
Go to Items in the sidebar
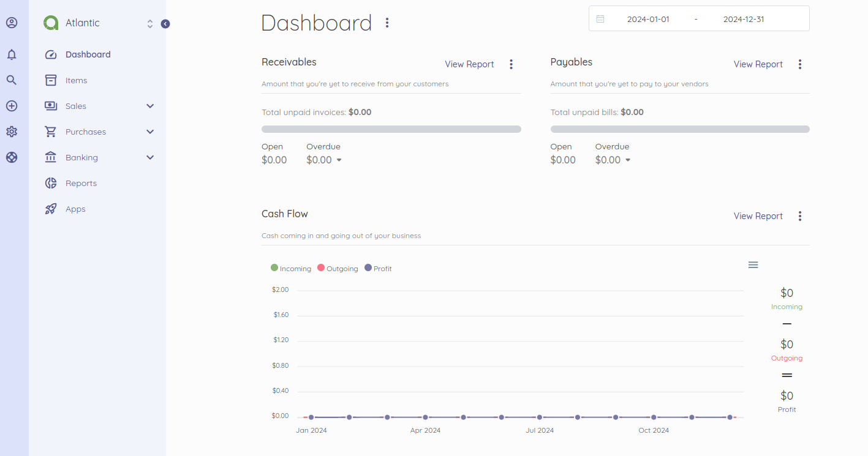76,80
